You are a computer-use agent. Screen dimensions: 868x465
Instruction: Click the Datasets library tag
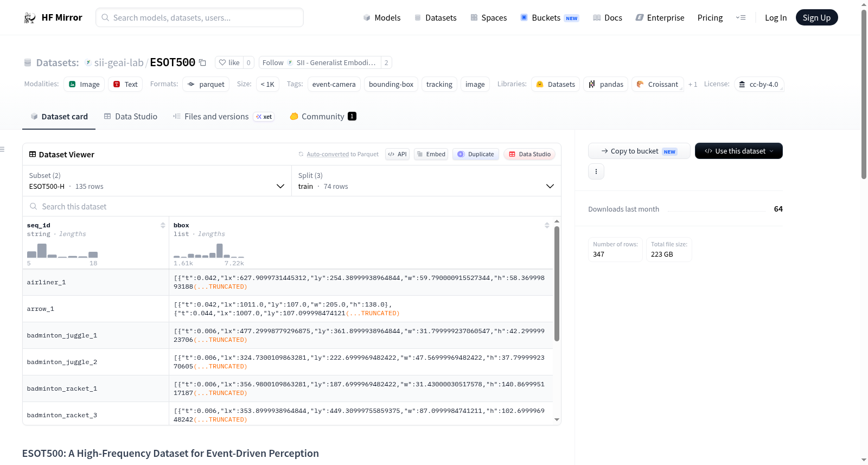coord(556,84)
